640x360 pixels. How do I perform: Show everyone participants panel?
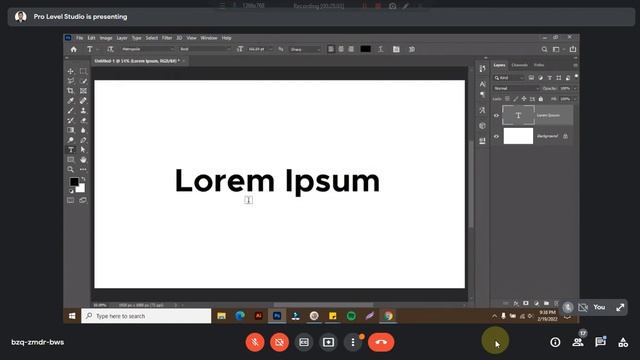pyautogui.click(x=578, y=342)
